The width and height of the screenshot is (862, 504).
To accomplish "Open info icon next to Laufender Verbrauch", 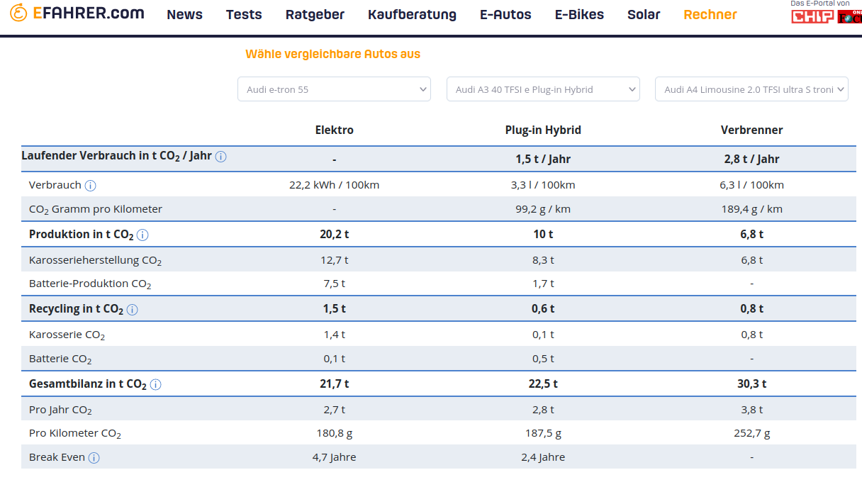I will tap(220, 157).
